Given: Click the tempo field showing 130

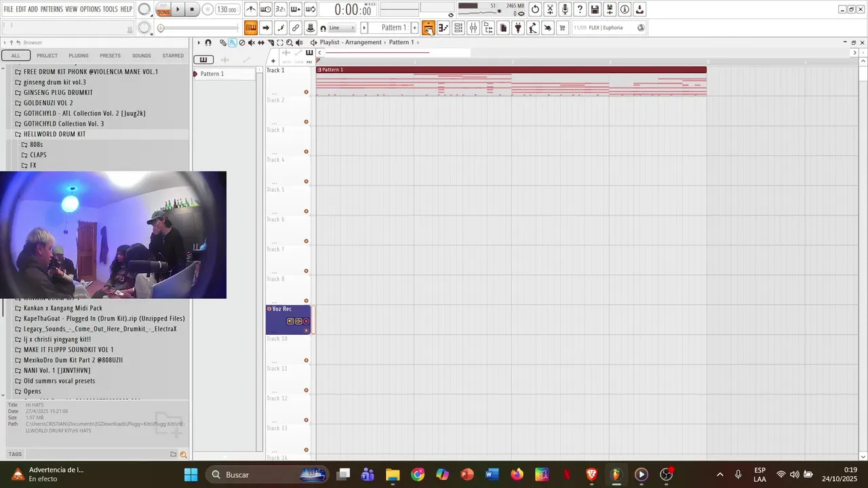Looking at the screenshot, I should (x=227, y=9).
